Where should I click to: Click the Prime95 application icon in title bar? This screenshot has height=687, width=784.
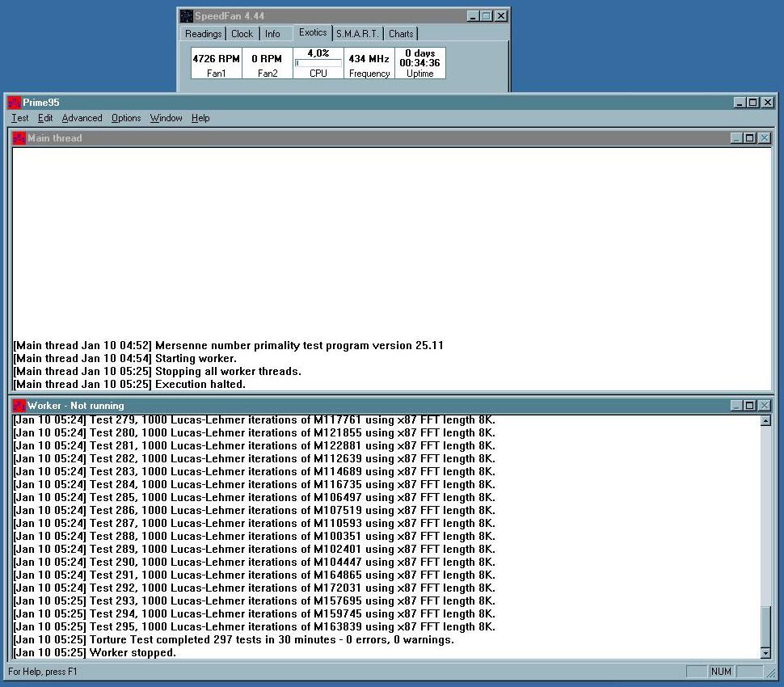(x=15, y=103)
